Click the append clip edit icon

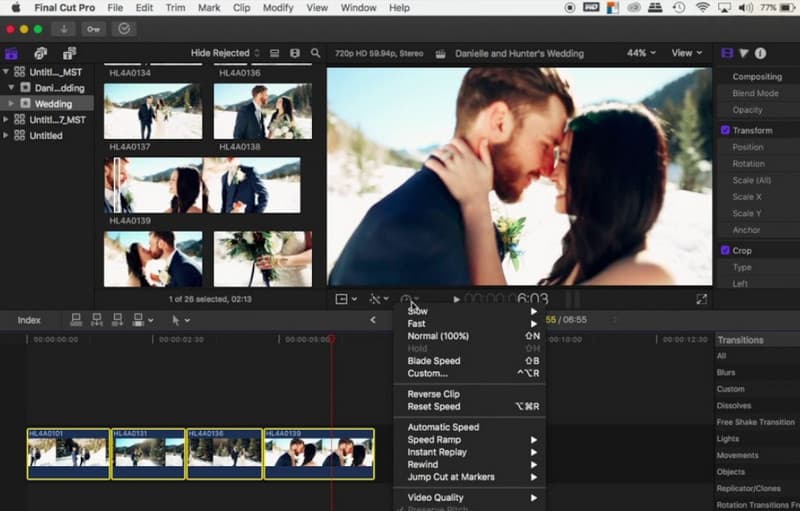click(117, 320)
